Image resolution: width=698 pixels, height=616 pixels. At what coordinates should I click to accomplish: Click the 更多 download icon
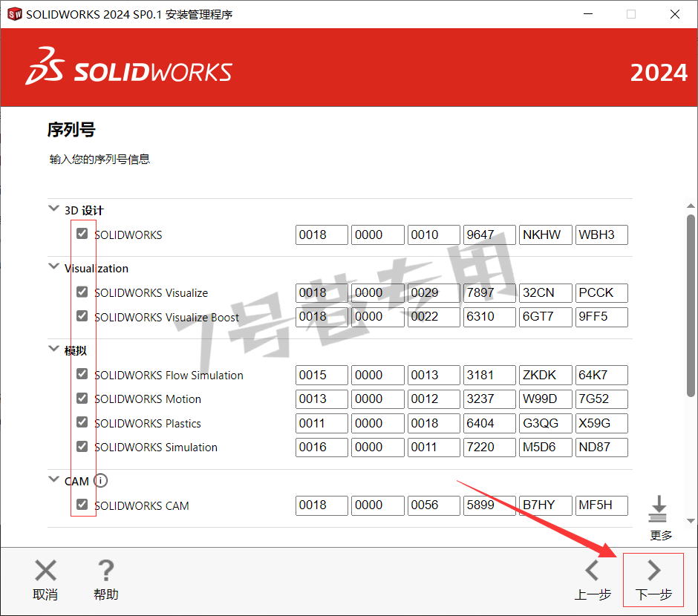659,509
